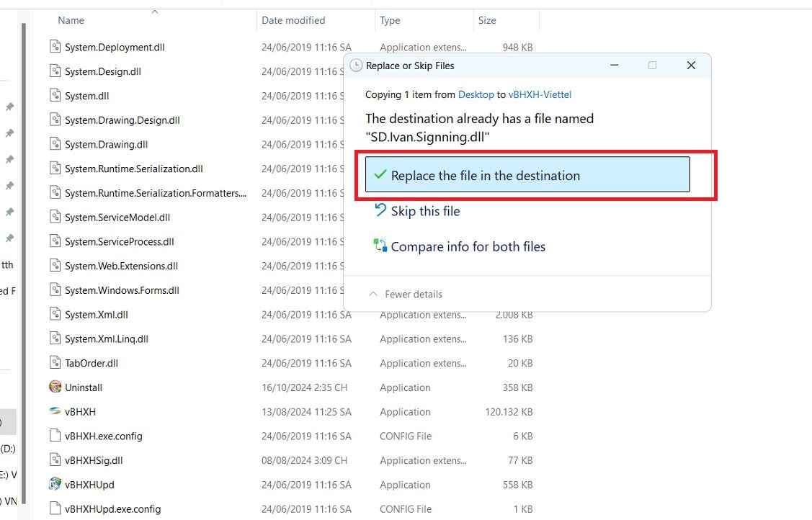The image size is (812, 520).
Task: Select the vBHXHUpd.exe.config file
Action: coord(112,508)
